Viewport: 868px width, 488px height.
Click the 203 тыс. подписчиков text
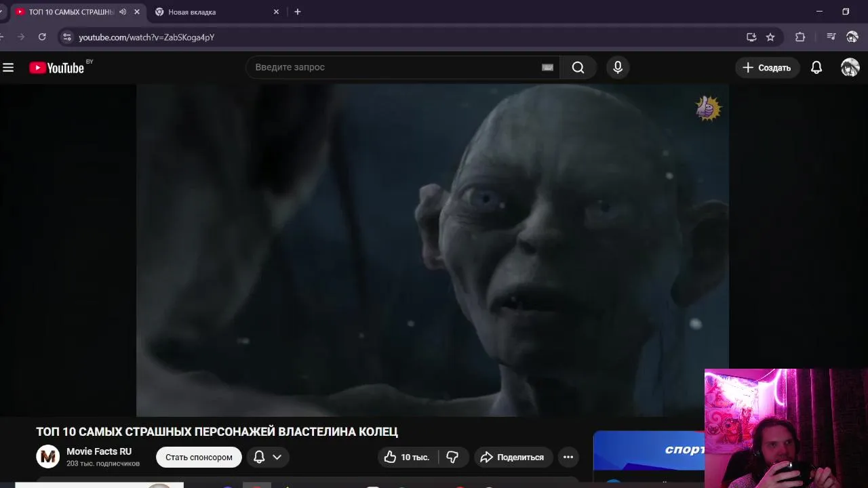click(103, 464)
